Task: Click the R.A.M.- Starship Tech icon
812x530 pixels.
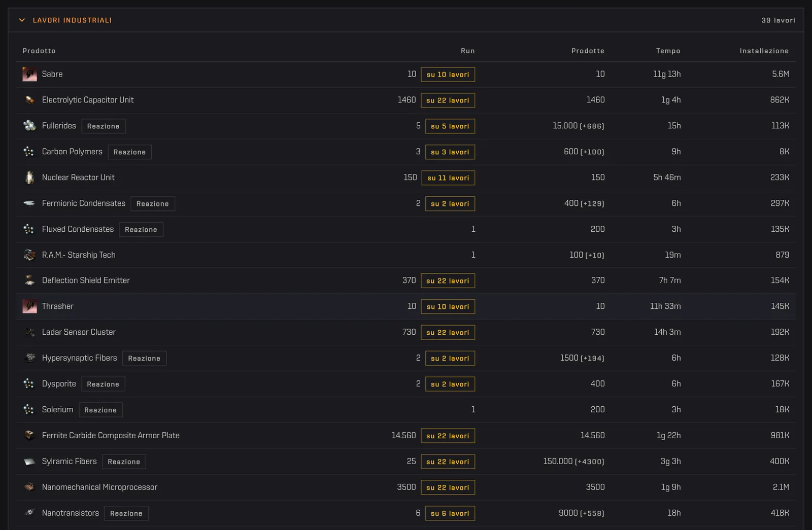Action: point(29,255)
